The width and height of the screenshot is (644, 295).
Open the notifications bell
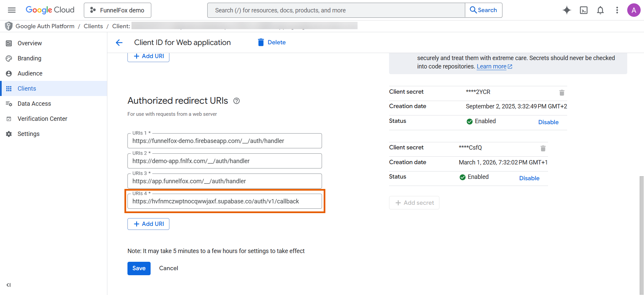[x=600, y=10]
